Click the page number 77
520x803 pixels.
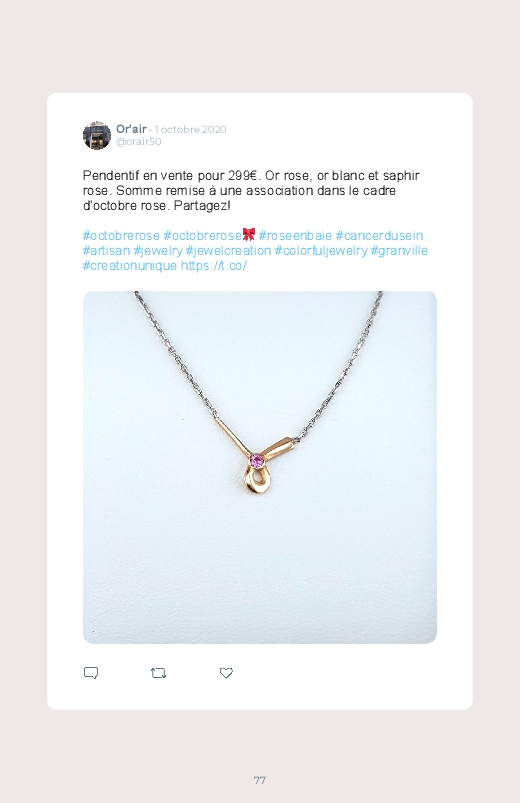(x=260, y=780)
